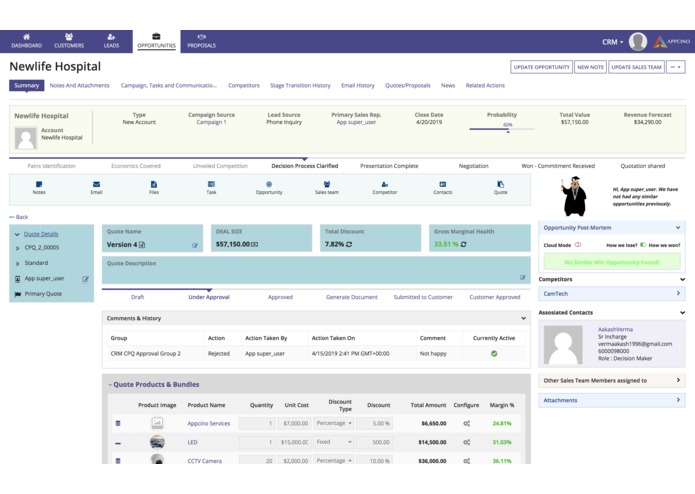Expand Other Sales Team Members assigned
The image size is (695, 494).
pos(678,380)
